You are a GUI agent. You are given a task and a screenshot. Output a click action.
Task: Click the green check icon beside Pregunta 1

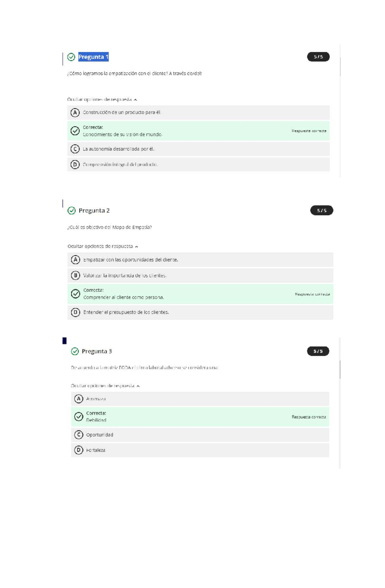coord(71,57)
